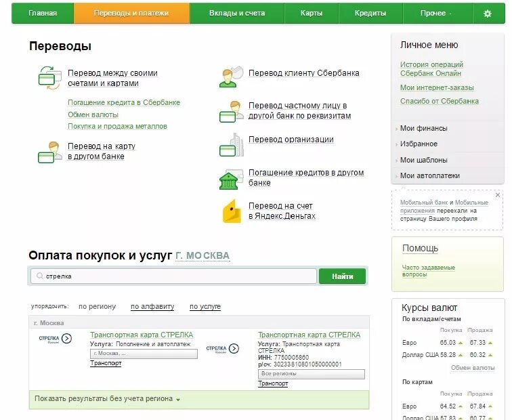Open История операций Сбербанк Онлайн
The height and width of the screenshot is (420, 512).
[431, 69]
